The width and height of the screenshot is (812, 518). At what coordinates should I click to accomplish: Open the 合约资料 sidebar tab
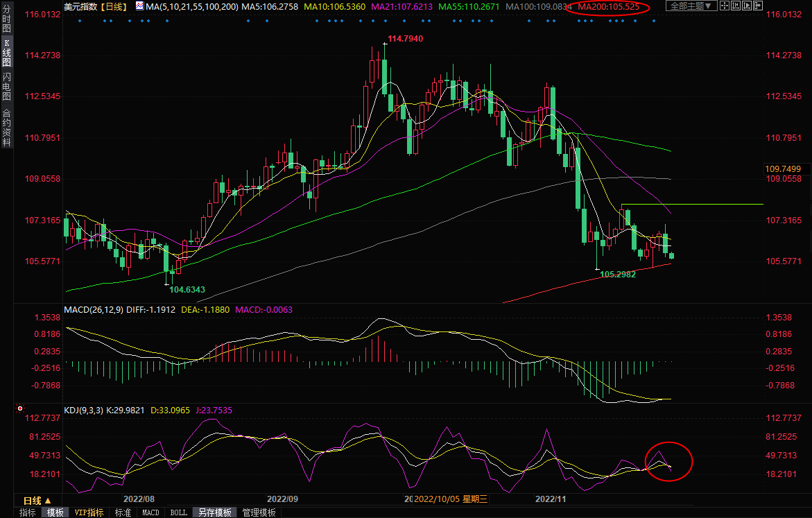[7, 128]
